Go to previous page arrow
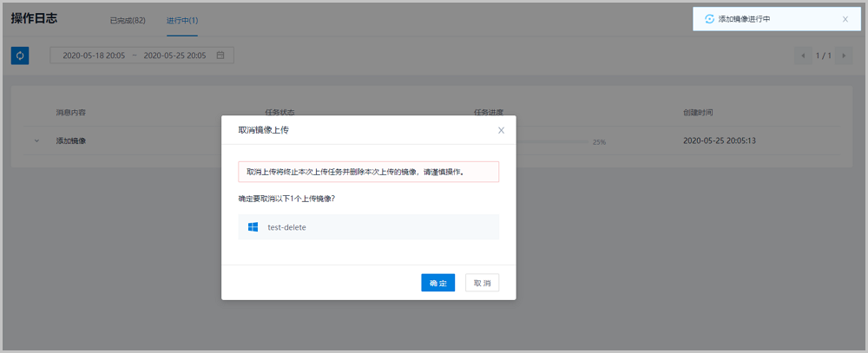This screenshot has width=868, height=353. [x=803, y=56]
